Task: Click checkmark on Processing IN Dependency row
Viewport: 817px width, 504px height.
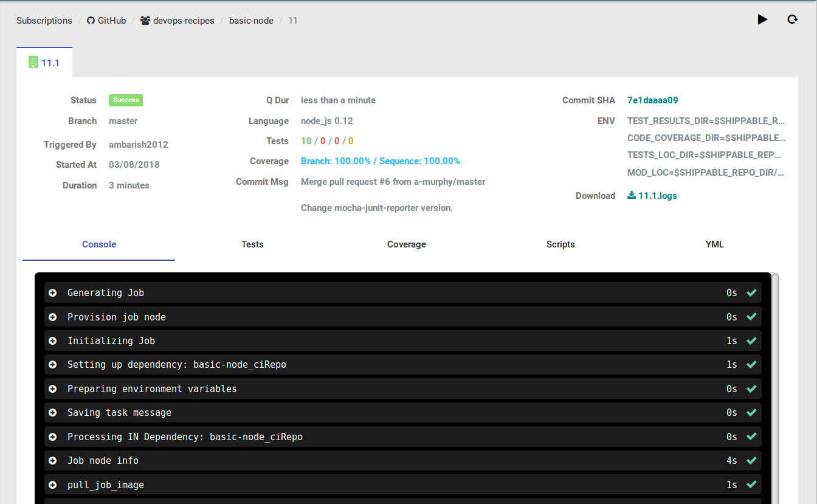Action: [x=751, y=437]
